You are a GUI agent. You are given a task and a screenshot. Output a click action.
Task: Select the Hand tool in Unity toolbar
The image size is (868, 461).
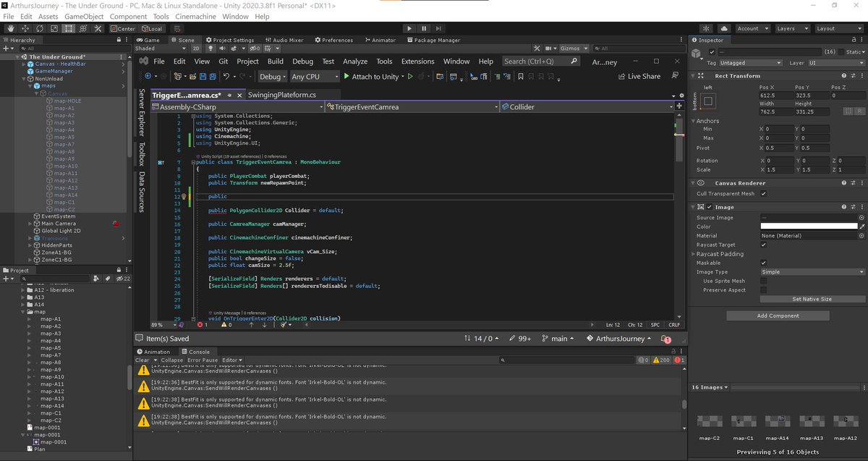click(10, 28)
